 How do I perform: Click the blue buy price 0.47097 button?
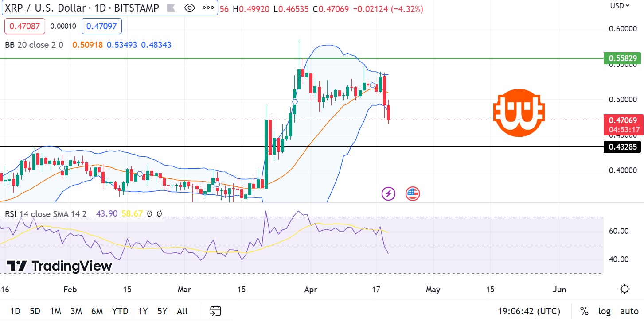[x=101, y=26]
